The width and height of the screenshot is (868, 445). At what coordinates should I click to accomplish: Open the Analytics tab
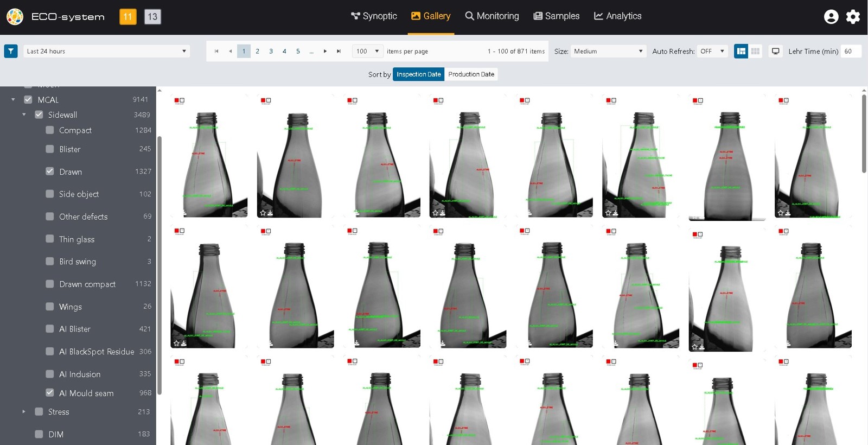tap(617, 16)
